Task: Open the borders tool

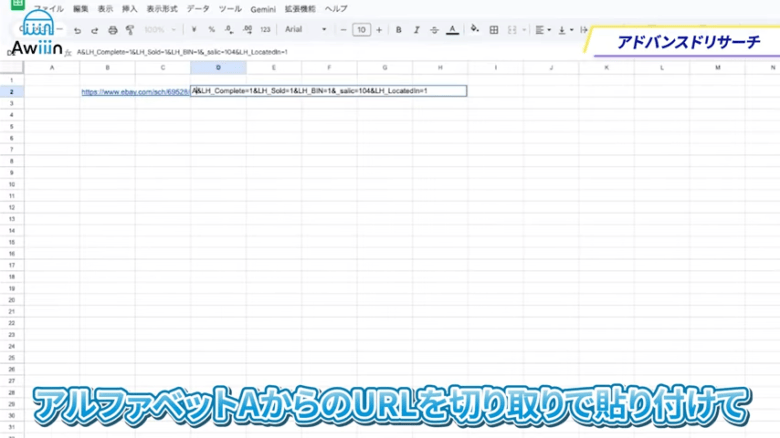Action: [x=493, y=30]
